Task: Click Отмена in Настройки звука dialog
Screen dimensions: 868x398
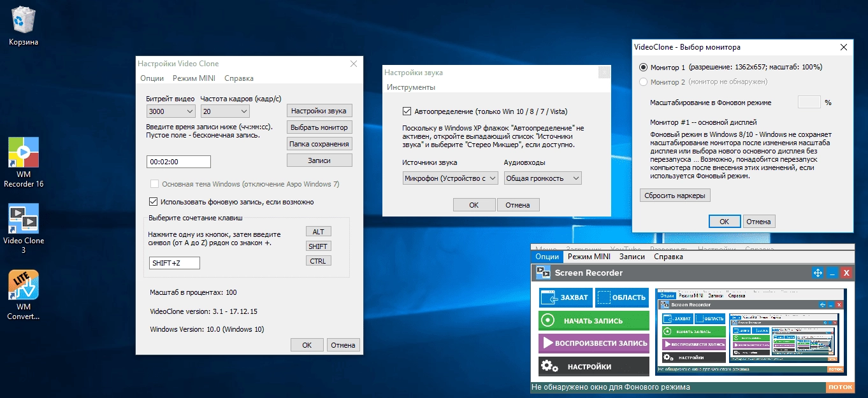Action: [518, 205]
